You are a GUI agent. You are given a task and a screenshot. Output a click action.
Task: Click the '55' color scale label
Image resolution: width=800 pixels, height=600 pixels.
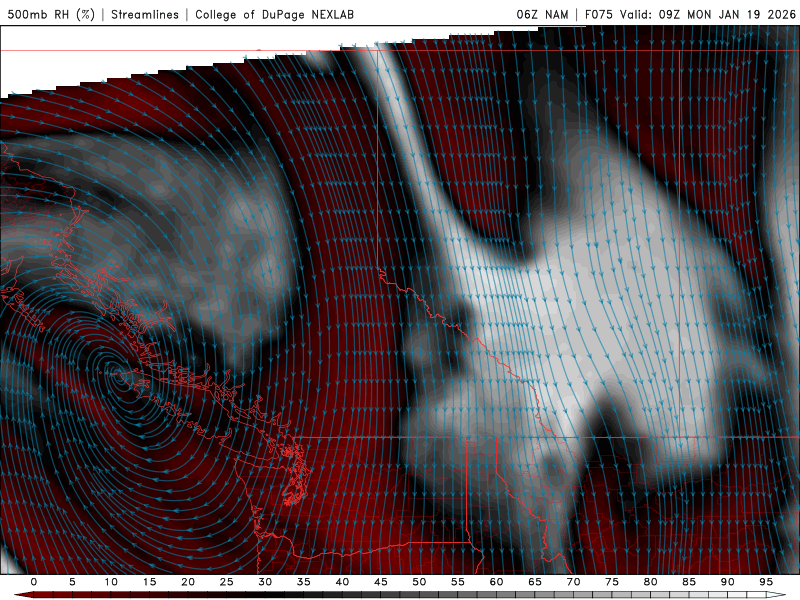point(458,582)
